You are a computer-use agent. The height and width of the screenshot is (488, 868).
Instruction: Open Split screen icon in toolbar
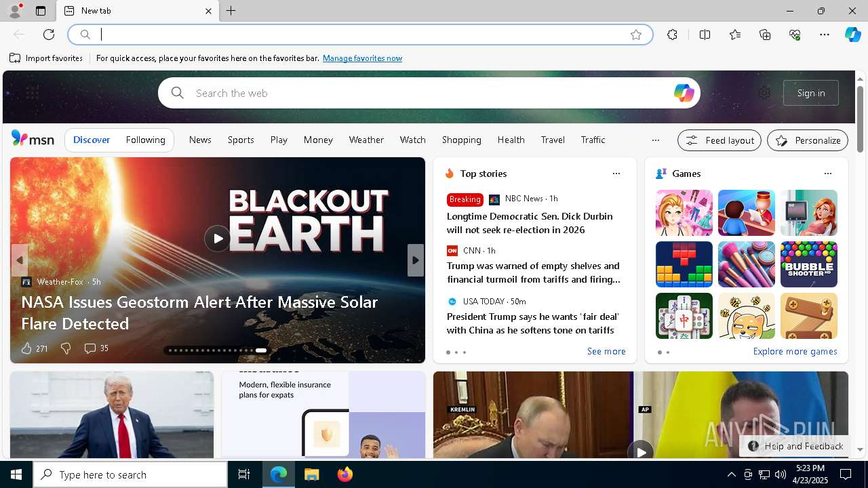point(705,35)
